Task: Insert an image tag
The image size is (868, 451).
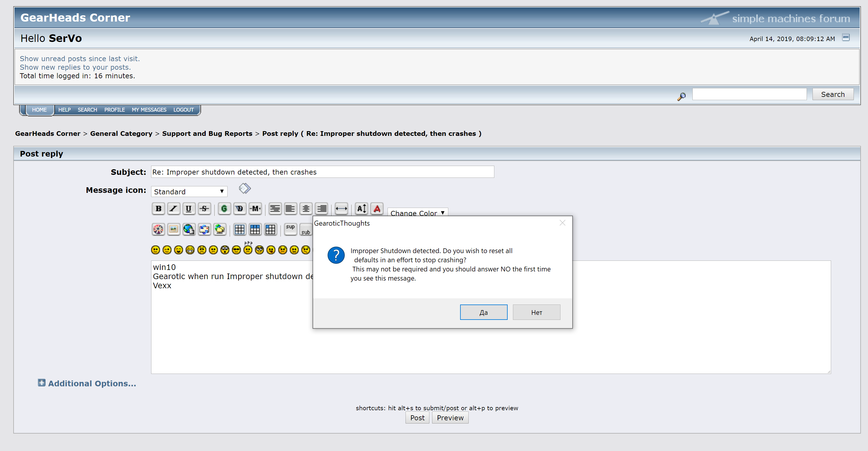Action: [174, 230]
